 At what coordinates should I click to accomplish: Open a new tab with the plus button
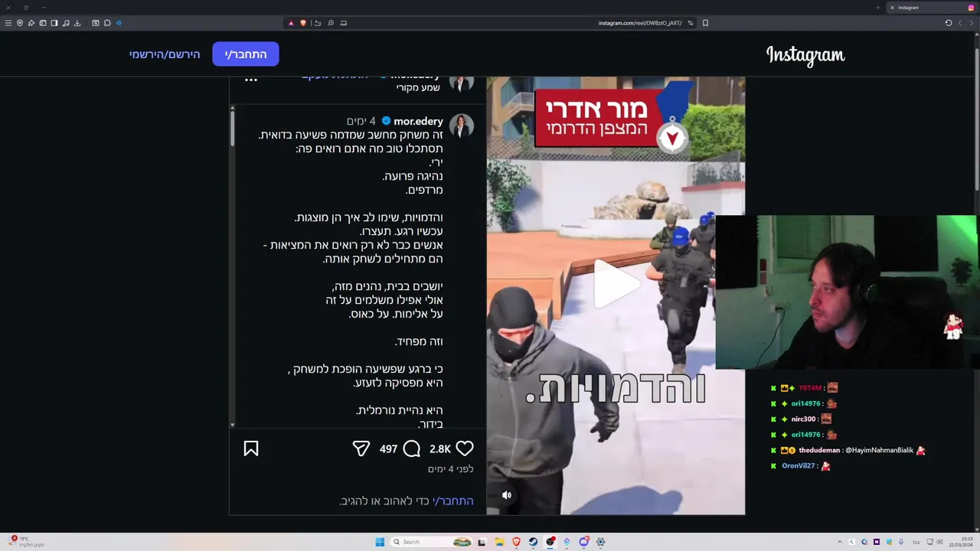pyautogui.click(x=877, y=8)
